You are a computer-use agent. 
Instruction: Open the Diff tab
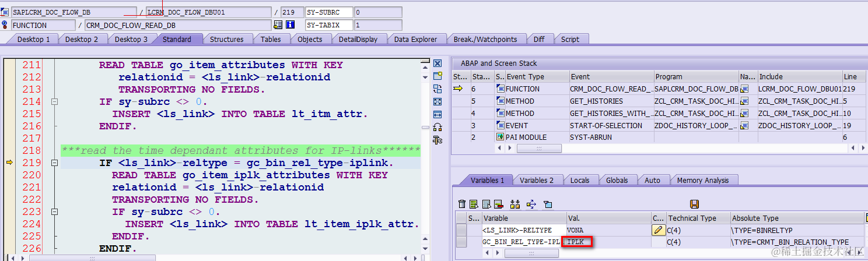pos(539,39)
